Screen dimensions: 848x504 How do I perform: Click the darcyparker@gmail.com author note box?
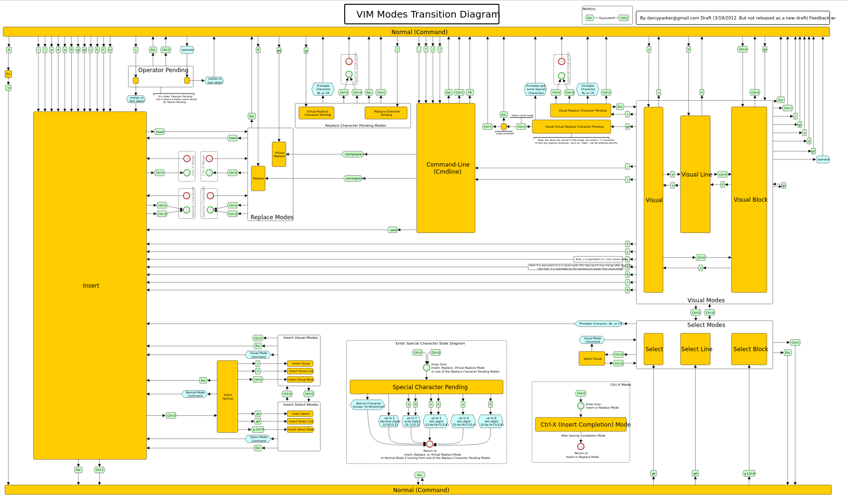tap(733, 18)
